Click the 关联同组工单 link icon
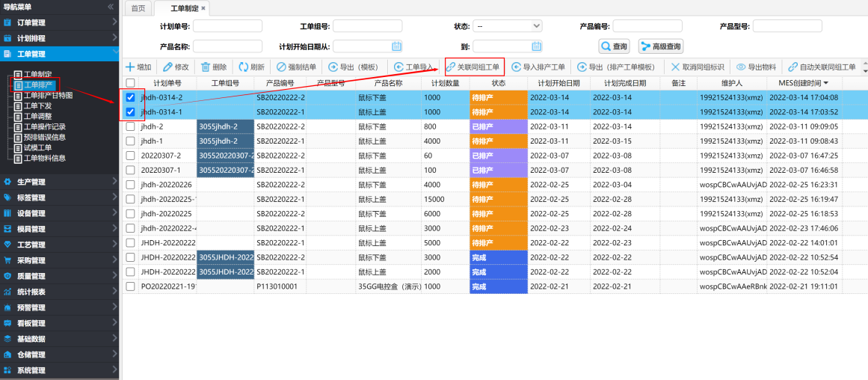868x380 pixels. 451,67
